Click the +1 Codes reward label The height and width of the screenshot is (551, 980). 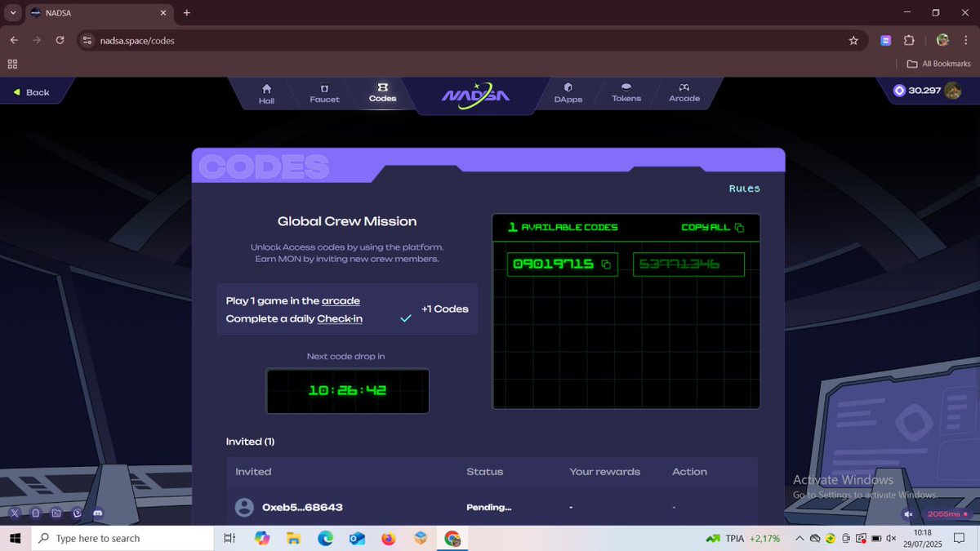[445, 309]
